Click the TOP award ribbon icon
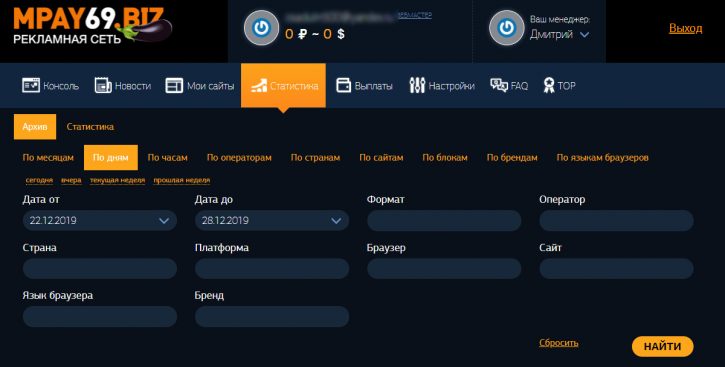Screen dimensions: 725x367 click(x=549, y=86)
